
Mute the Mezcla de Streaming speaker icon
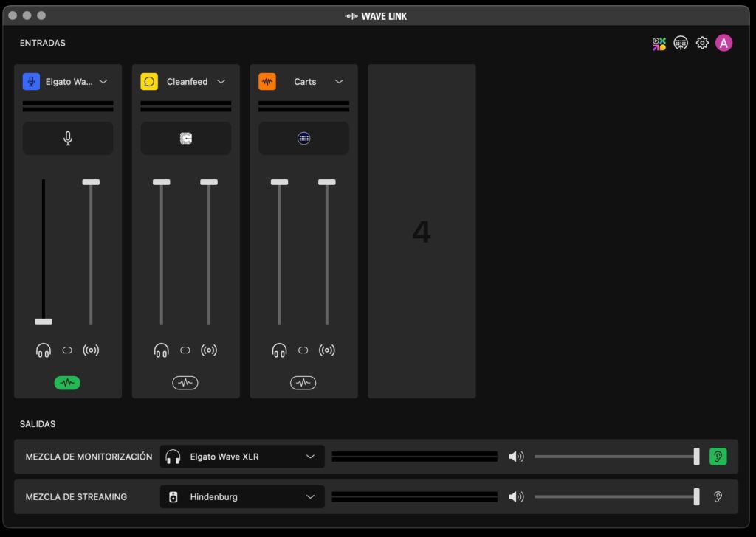(516, 497)
